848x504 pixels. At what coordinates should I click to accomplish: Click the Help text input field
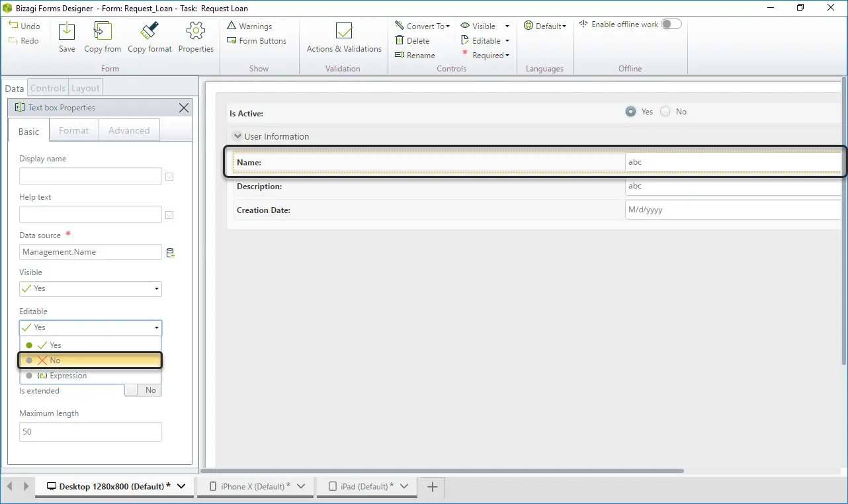coord(91,214)
